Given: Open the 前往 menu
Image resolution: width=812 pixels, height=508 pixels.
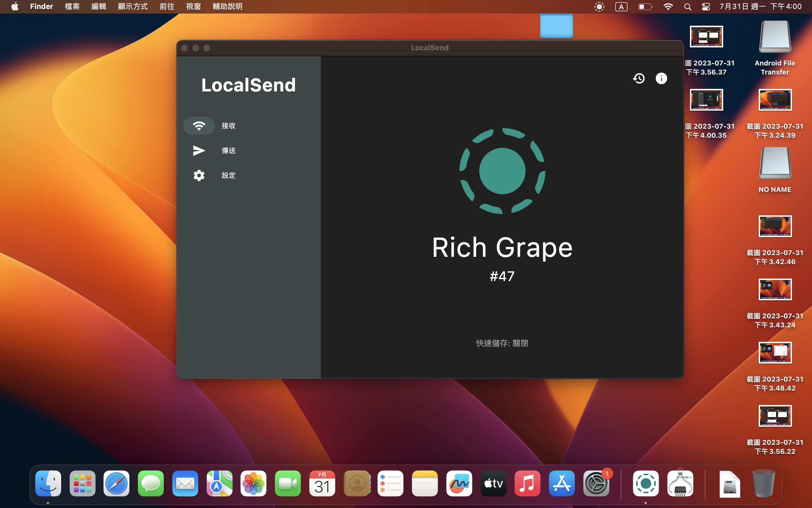Looking at the screenshot, I should pyautogui.click(x=167, y=6).
